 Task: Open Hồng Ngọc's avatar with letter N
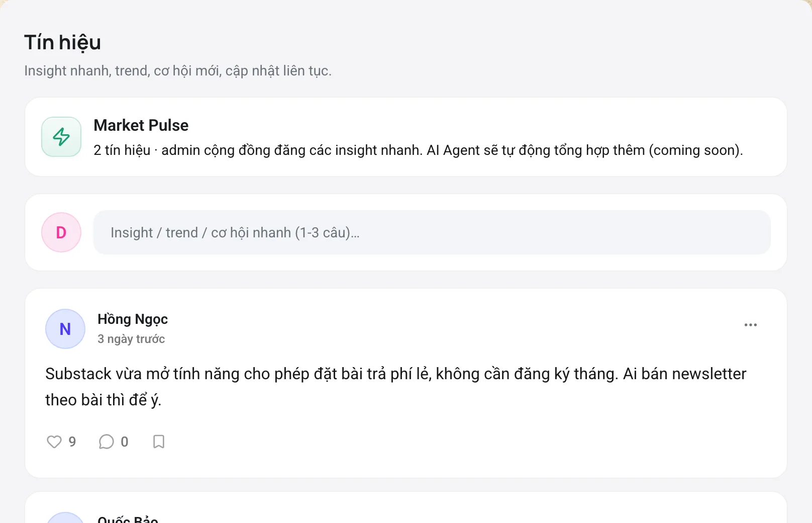65,329
